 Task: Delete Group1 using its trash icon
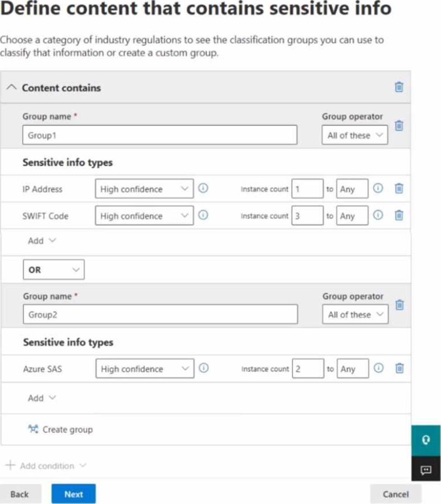pyautogui.click(x=399, y=125)
